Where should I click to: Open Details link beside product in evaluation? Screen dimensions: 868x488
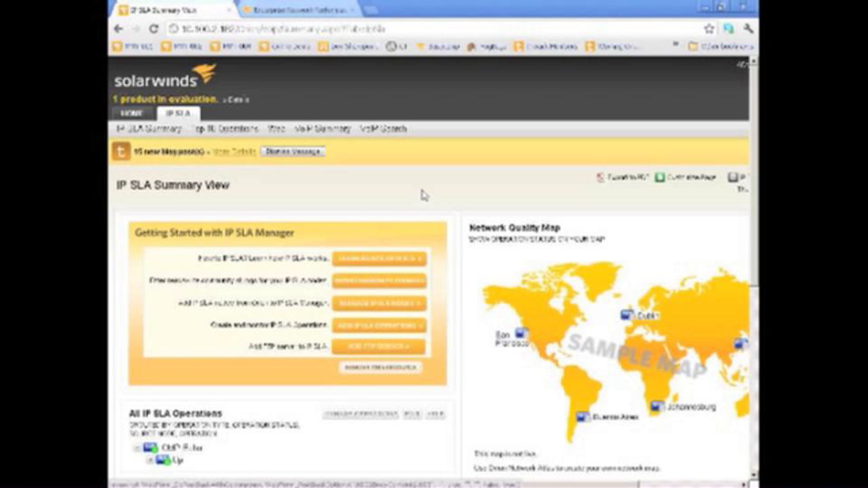[x=236, y=100]
